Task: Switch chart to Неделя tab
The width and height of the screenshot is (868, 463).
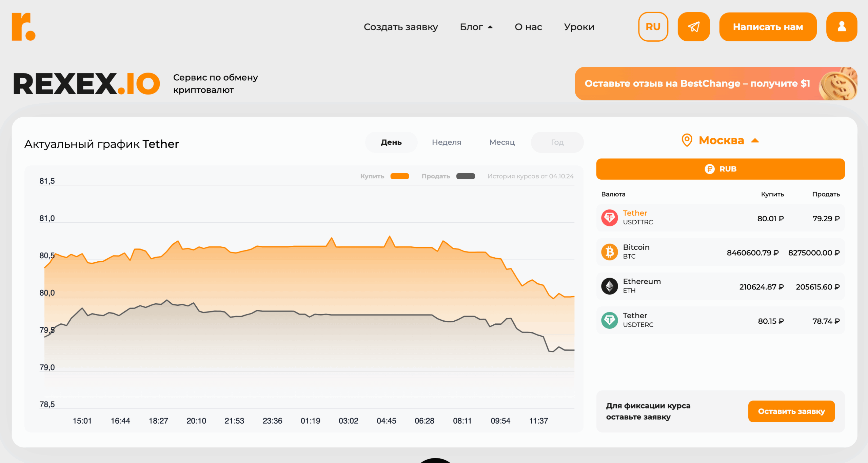Action: pyautogui.click(x=447, y=142)
